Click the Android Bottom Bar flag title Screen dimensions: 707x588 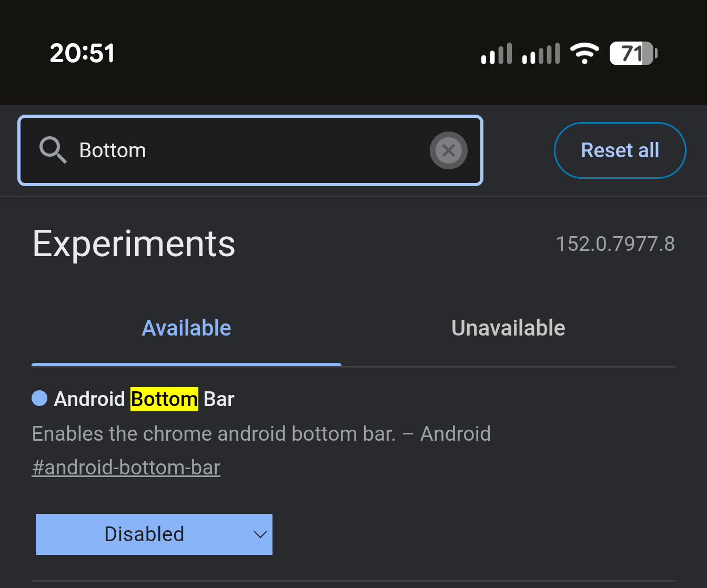[x=144, y=399]
